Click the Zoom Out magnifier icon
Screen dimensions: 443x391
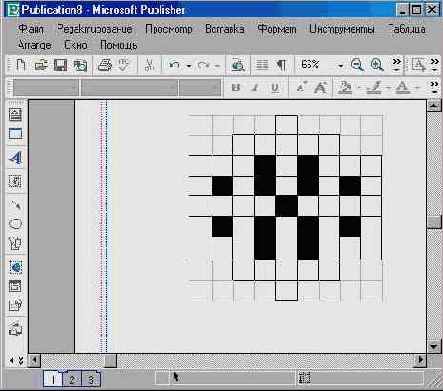point(357,65)
